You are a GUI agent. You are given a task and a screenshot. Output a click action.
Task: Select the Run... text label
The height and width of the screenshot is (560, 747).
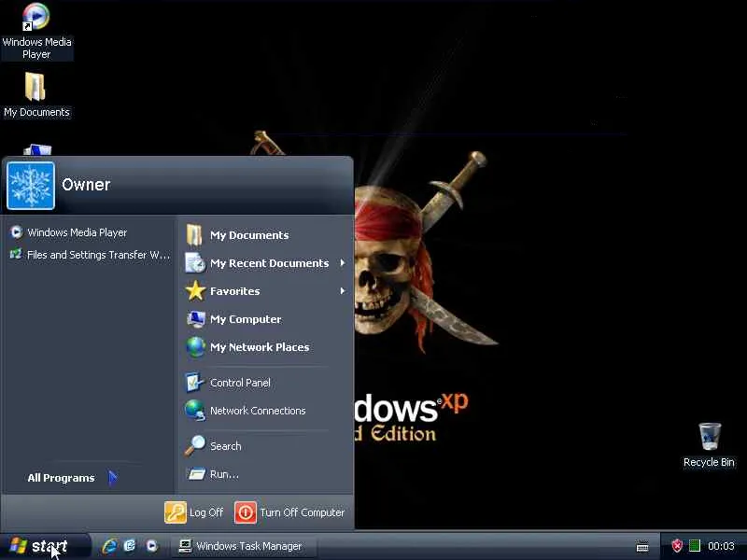pyautogui.click(x=224, y=474)
